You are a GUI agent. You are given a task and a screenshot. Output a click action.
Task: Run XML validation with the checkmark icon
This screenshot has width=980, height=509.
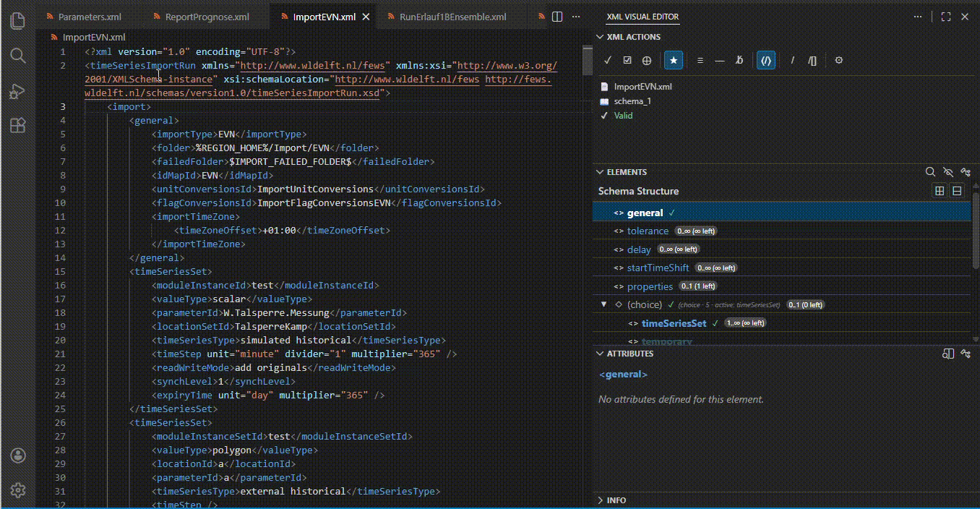(x=607, y=60)
